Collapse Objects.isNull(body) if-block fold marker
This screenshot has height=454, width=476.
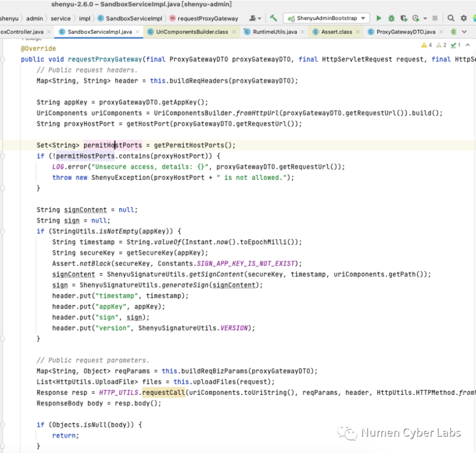click(x=3, y=425)
